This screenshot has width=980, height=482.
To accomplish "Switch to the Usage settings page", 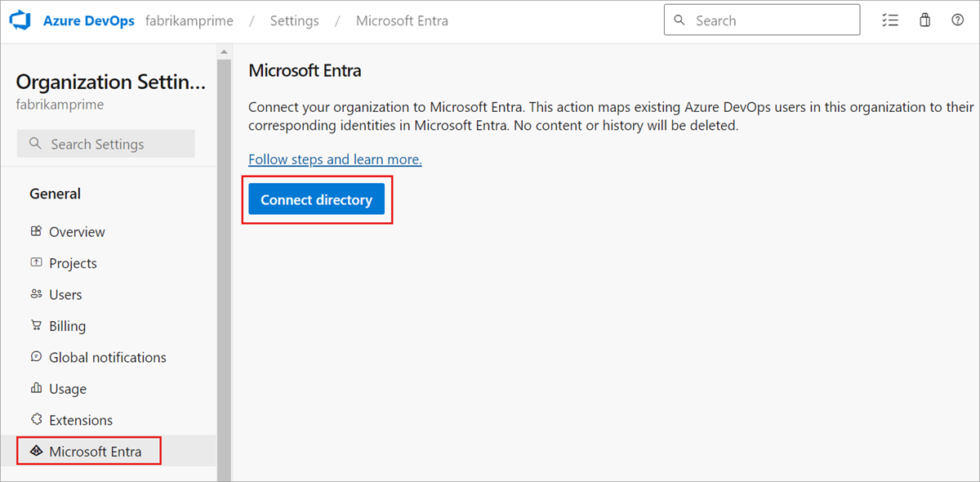I will pyautogui.click(x=68, y=388).
